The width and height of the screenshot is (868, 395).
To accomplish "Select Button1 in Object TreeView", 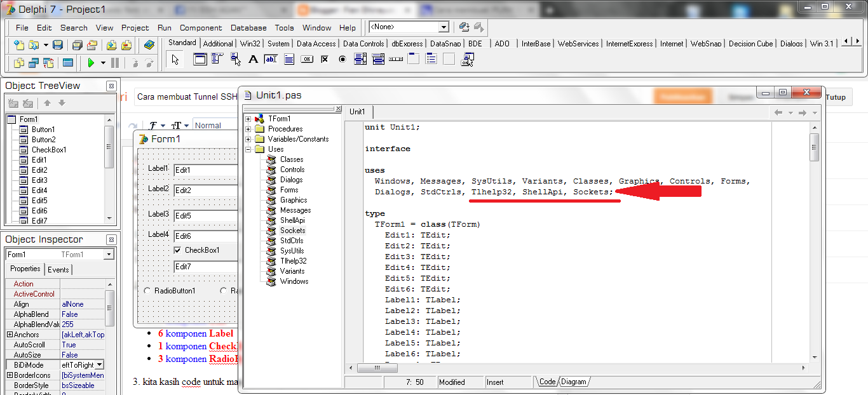I will pos(43,130).
